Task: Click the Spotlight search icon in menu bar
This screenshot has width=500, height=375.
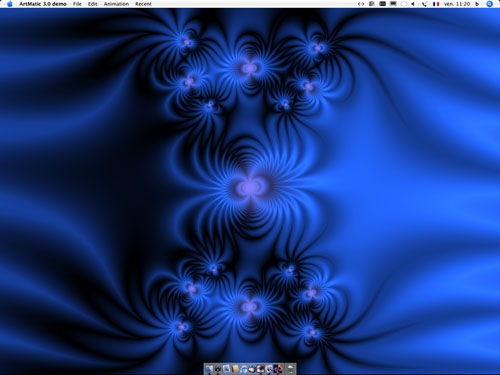Action: tap(489, 4)
